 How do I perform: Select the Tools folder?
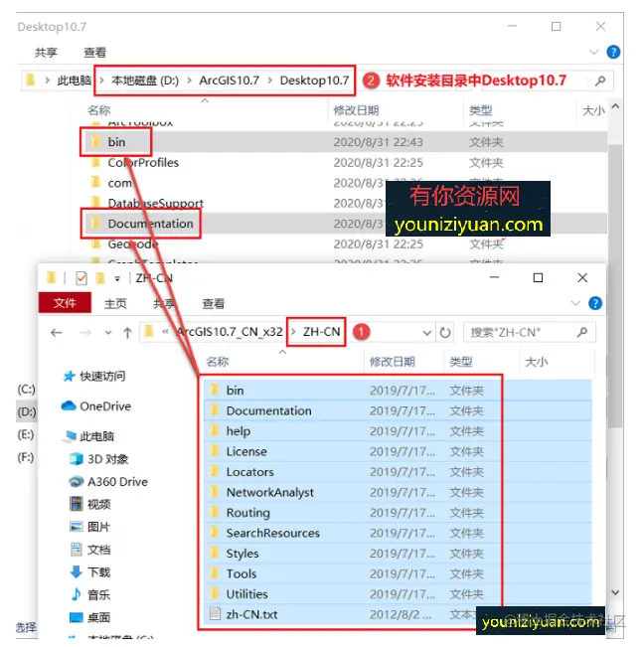[398, 573]
